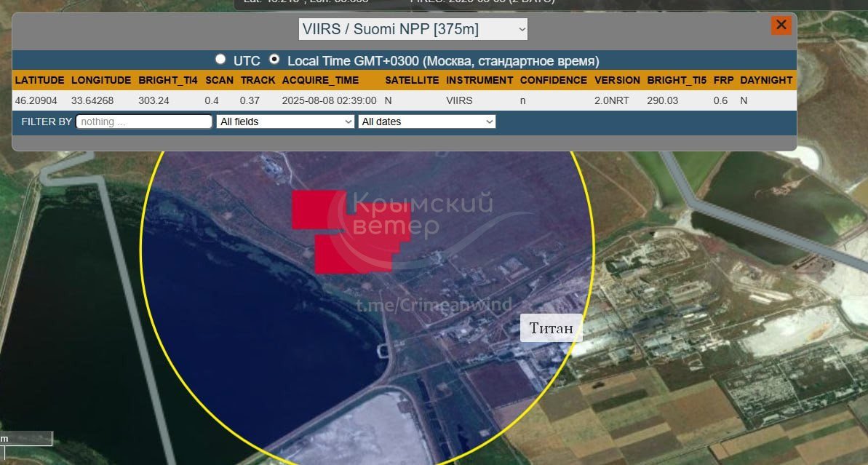Click the upper red fire pixel square
Screen dimensions: 868x465
pos(319,210)
